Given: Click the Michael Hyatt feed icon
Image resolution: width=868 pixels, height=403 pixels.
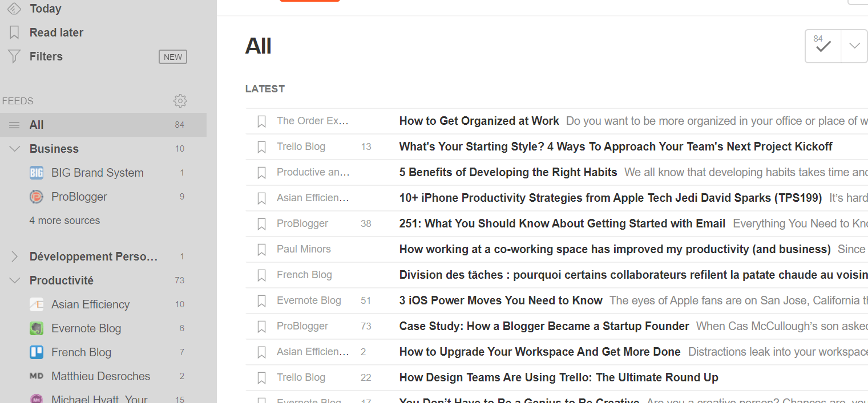Looking at the screenshot, I should (x=37, y=399).
